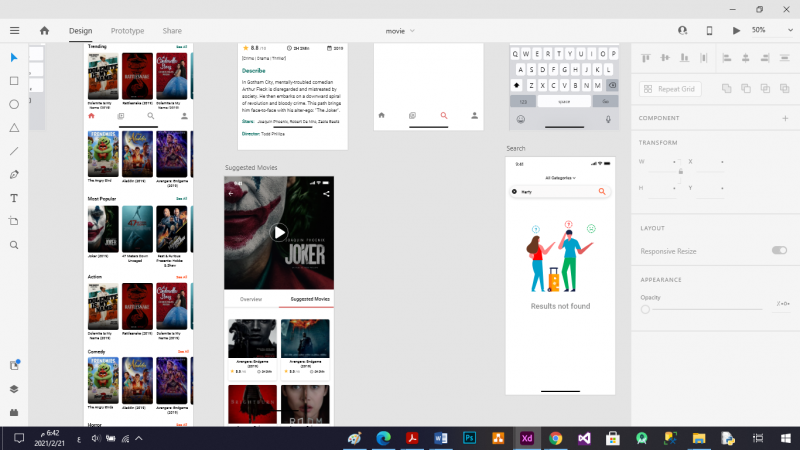Click the height H field
Image resolution: width=800 pixels, height=450 pixels.
coord(662,188)
